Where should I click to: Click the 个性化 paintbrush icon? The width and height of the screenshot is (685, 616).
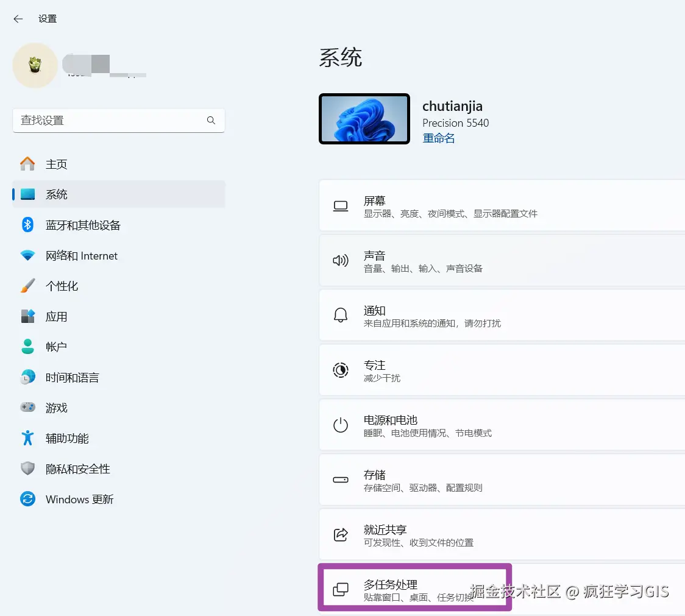27,286
